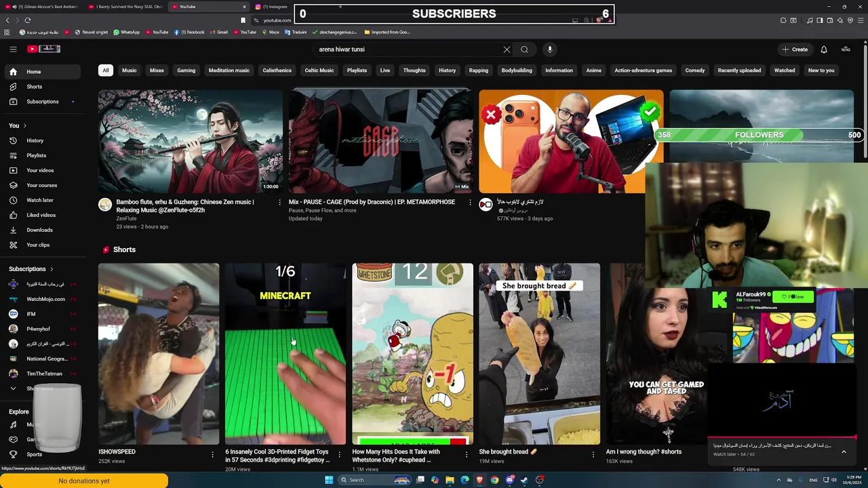Open Your courses in the sidebar
The width and height of the screenshot is (868, 488).
(x=44, y=185)
